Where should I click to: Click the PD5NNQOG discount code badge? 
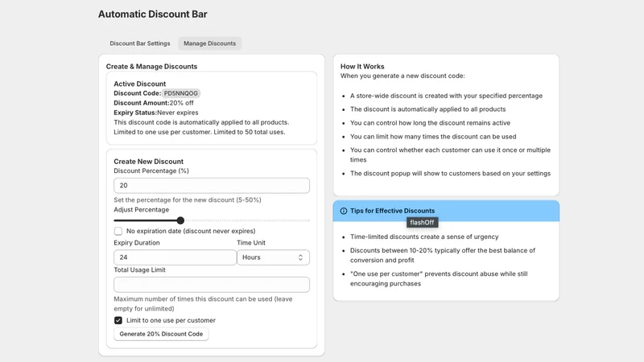[180, 93]
